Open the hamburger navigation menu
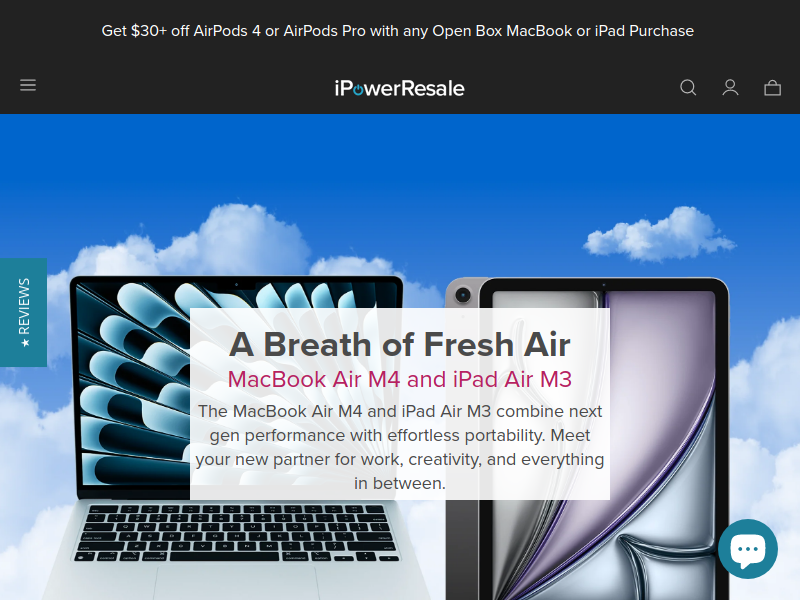This screenshot has height=600, width=800. point(28,85)
